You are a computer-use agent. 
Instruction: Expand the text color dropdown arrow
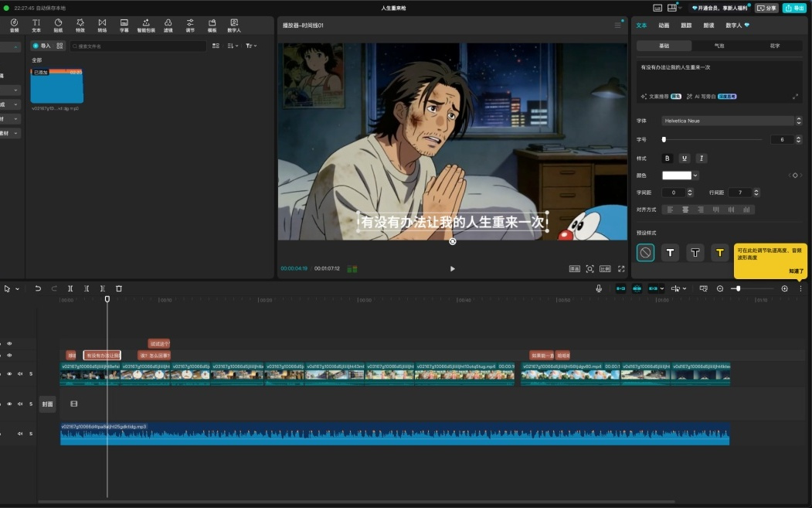(x=695, y=176)
